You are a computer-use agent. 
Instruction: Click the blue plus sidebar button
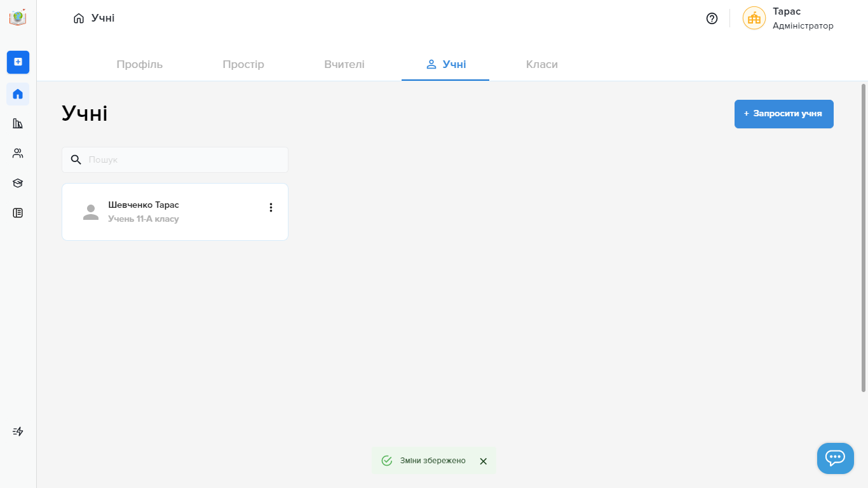click(18, 62)
